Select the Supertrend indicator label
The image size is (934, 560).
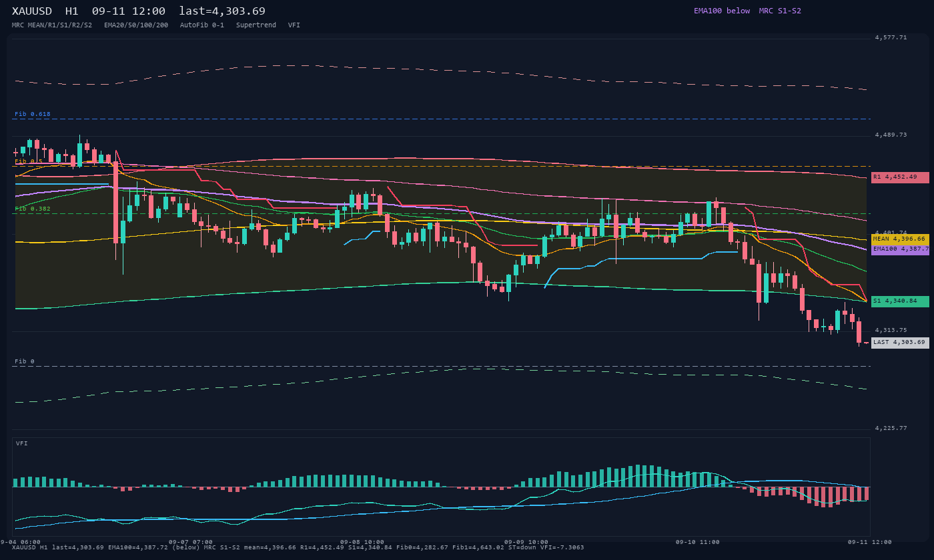click(256, 25)
